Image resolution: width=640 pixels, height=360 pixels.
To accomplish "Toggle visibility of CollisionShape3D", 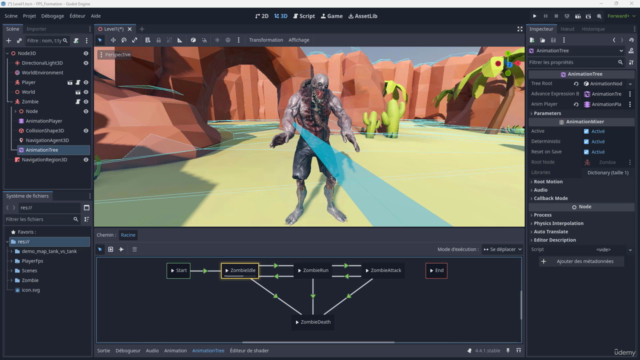I will tap(86, 131).
